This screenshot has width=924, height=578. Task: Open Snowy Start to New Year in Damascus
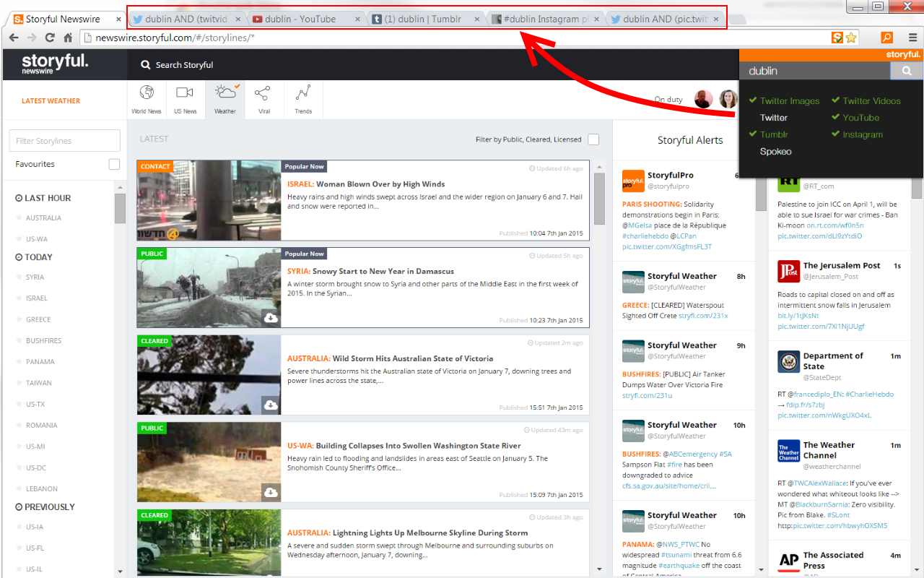point(370,272)
